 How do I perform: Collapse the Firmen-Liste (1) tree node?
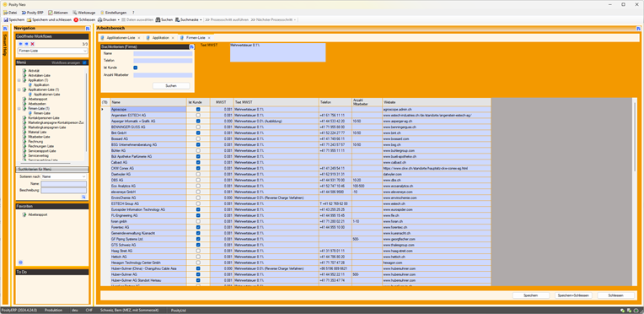pyautogui.click(x=19, y=108)
